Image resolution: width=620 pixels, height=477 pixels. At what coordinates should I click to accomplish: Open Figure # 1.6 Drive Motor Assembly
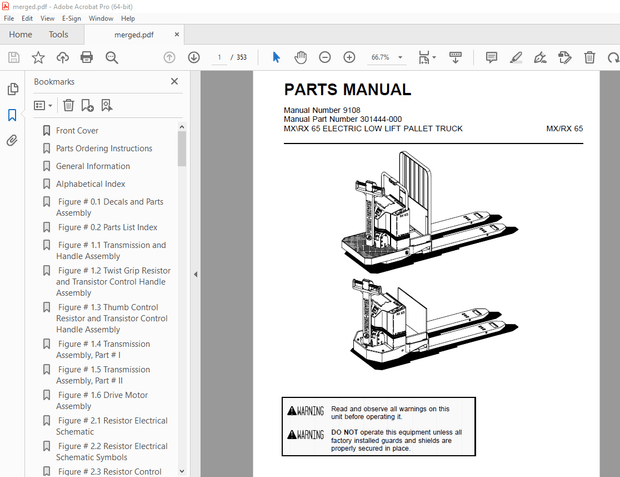[x=102, y=400]
